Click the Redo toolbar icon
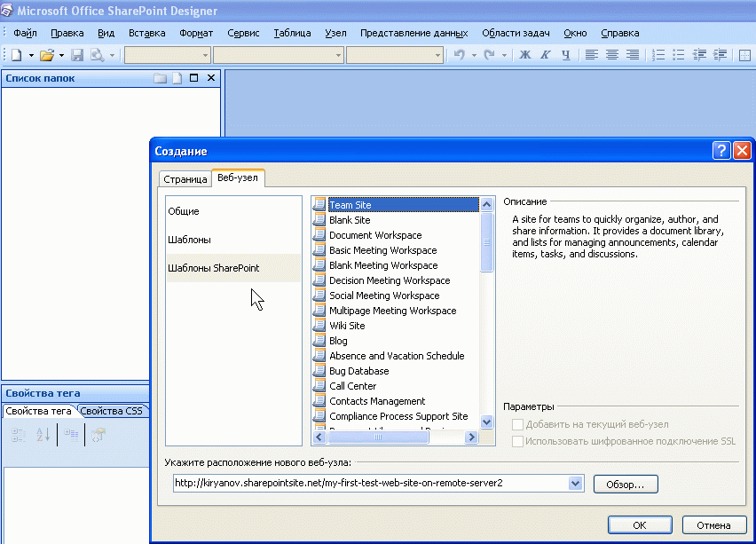 [x=490, y=55]
